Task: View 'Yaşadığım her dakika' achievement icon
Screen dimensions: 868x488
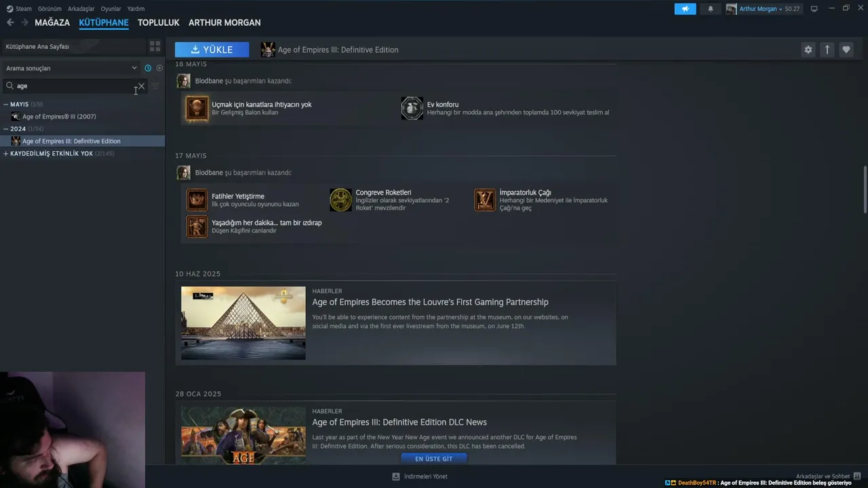Action: click(x=197, y=226)
